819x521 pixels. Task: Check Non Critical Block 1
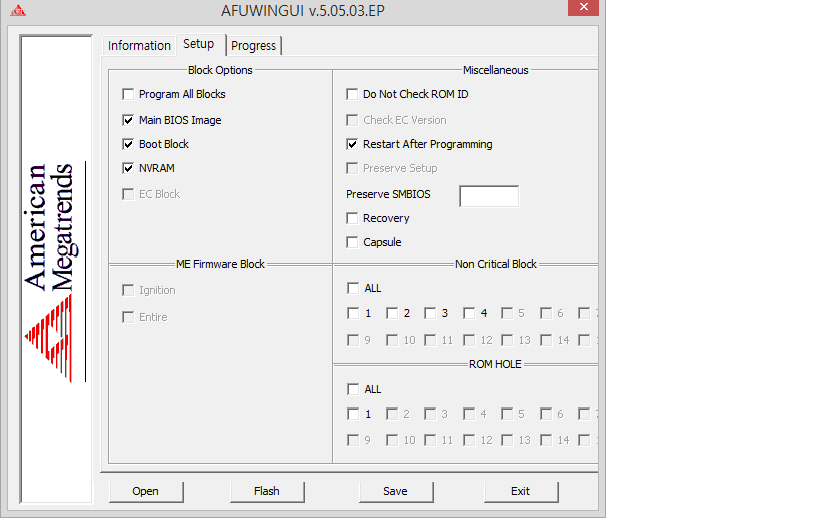[353, 314]
